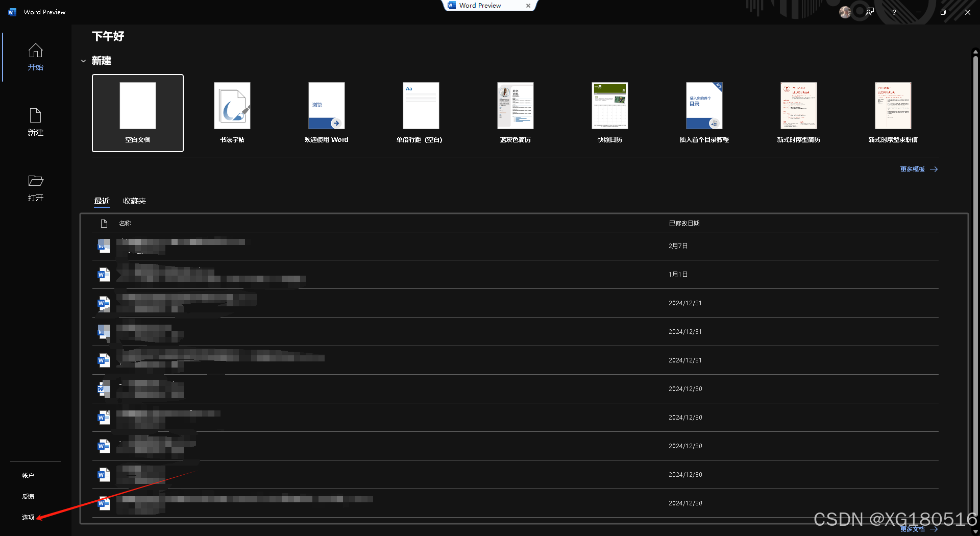Click the Word file icon dated 2月7日

tap(104, 246)
